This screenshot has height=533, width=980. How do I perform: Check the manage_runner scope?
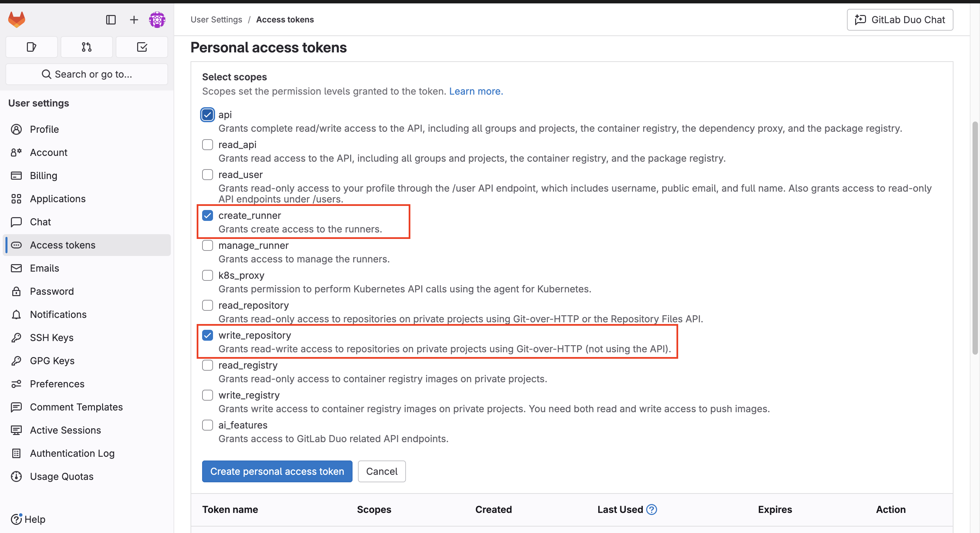coord(207,245)
